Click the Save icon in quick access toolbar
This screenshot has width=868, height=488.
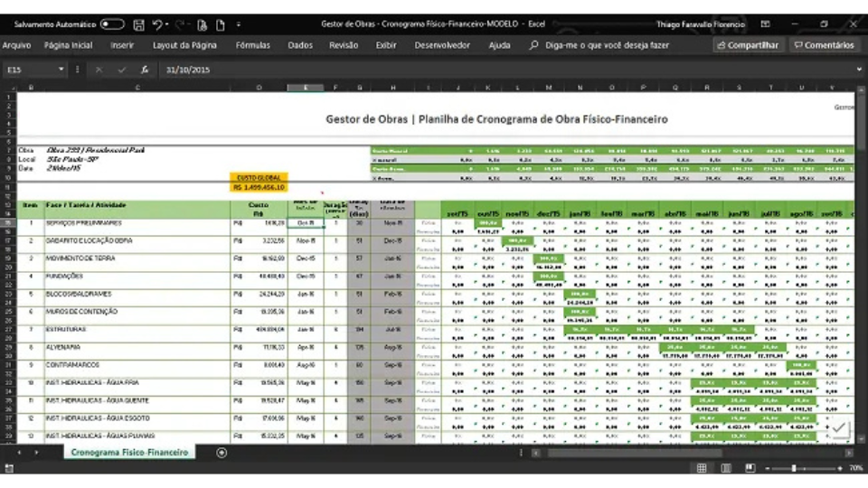tap(138, 24)
